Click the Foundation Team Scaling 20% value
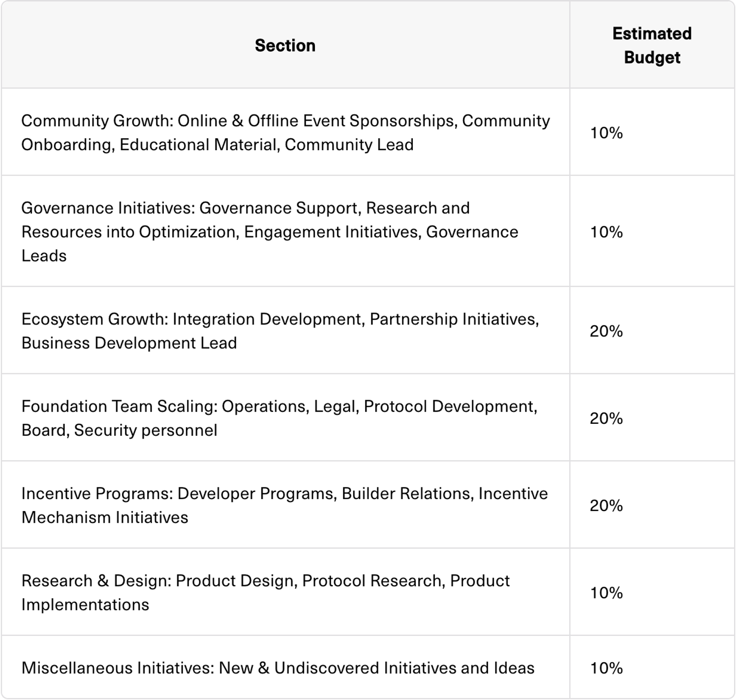738x700 pixels. 606,418
